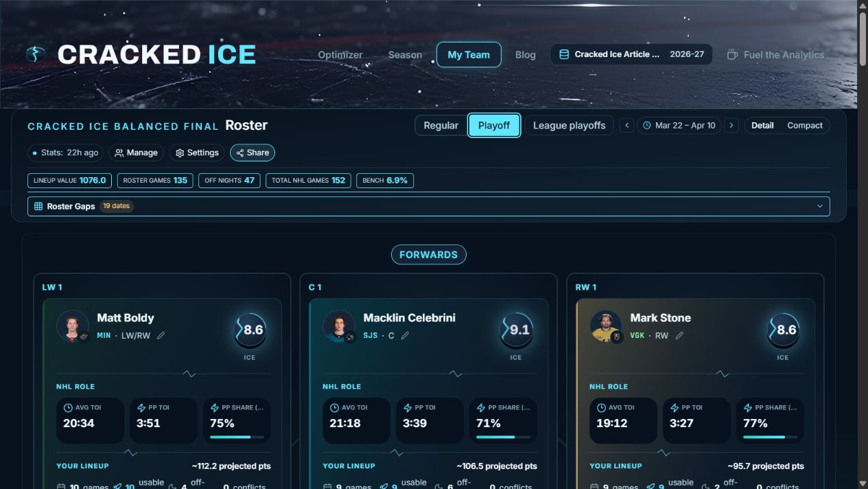Click the Macklin Celebrini player name

point(410,318)
